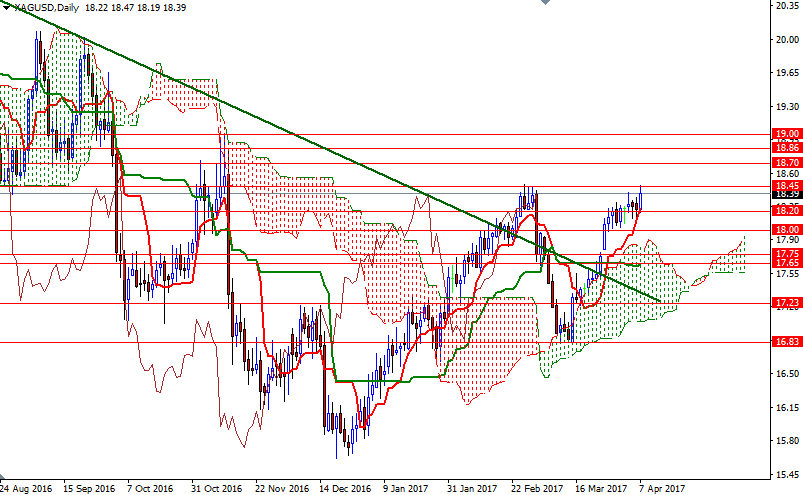Select the red 19.00 price level label
Screen dimensions: 803x495
pos(787,134)
